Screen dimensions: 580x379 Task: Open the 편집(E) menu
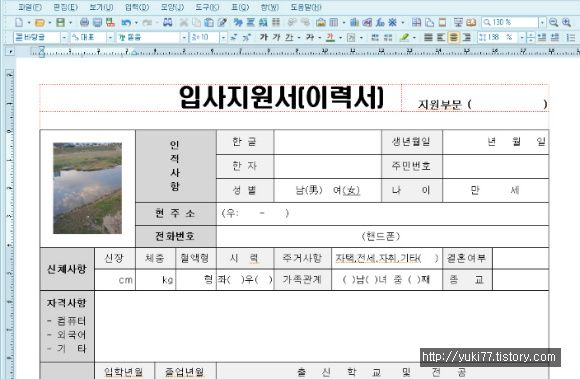coord(65,7)
